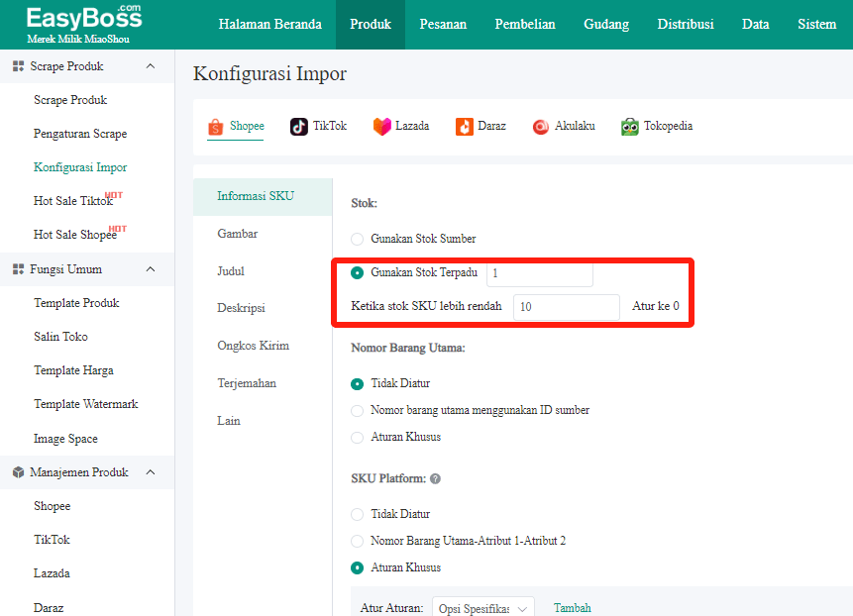Open the Produk top menu
The image size is (853, 616).
point(371,25)
